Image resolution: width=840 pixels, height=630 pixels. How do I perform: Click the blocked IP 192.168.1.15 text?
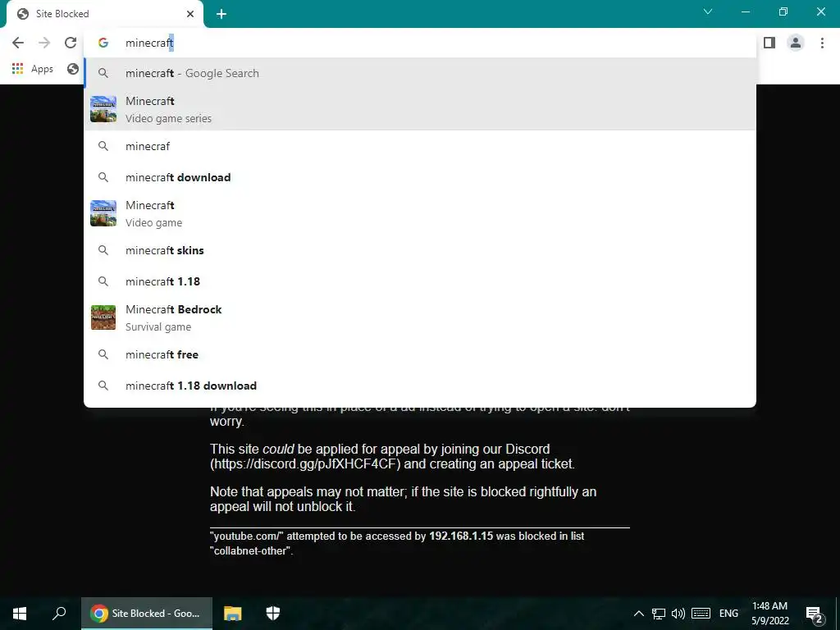461,536
